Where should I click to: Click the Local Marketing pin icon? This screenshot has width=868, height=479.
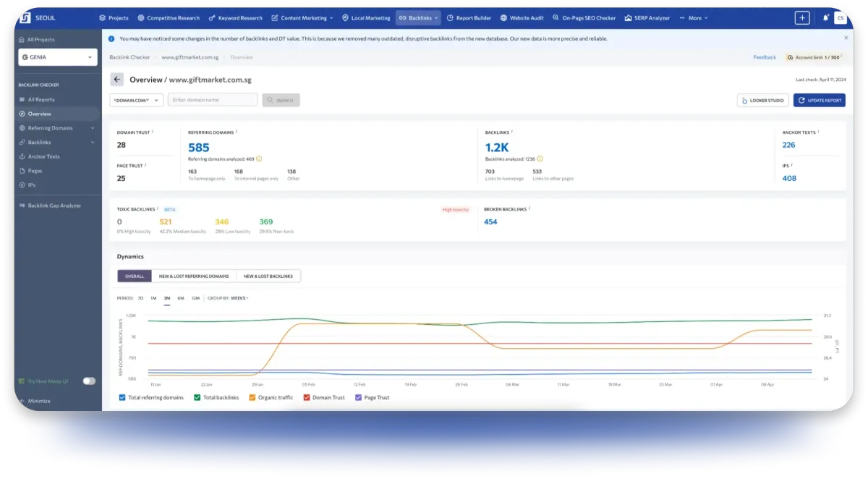coord(345,18)
